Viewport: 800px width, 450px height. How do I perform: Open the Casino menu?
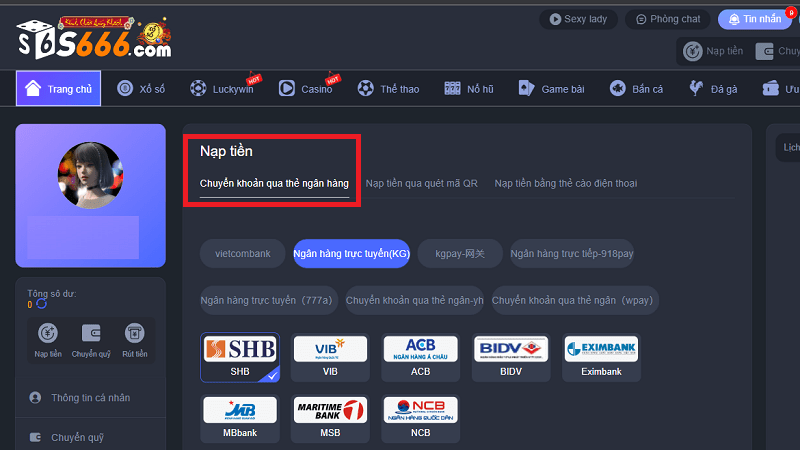305,89
